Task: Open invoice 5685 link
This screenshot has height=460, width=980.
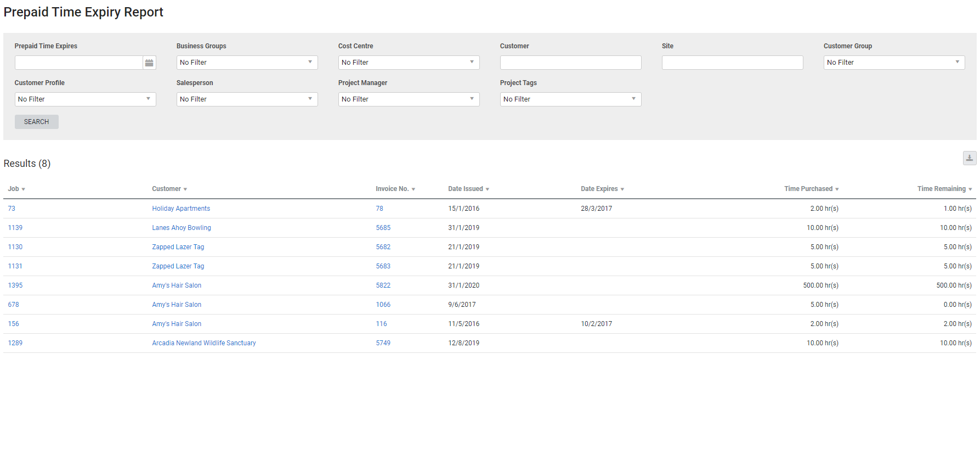Action: tap(383, 228)
